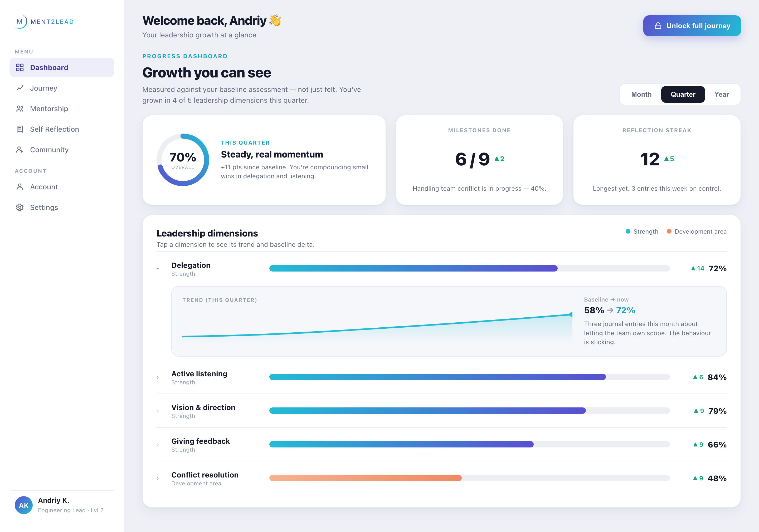Viewport: 759px width, 532px height.
Task: Click the Vision & direction progress bar
Action: [x=469, y=411]
